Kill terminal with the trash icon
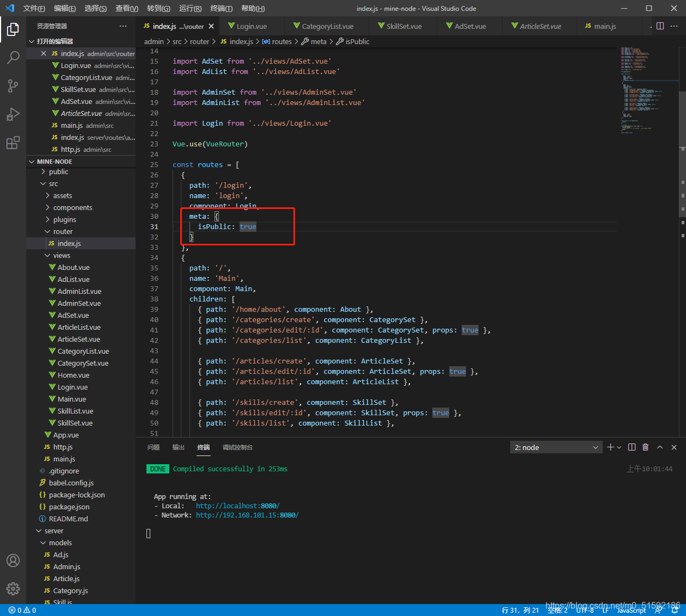 [x=645, y=447]
